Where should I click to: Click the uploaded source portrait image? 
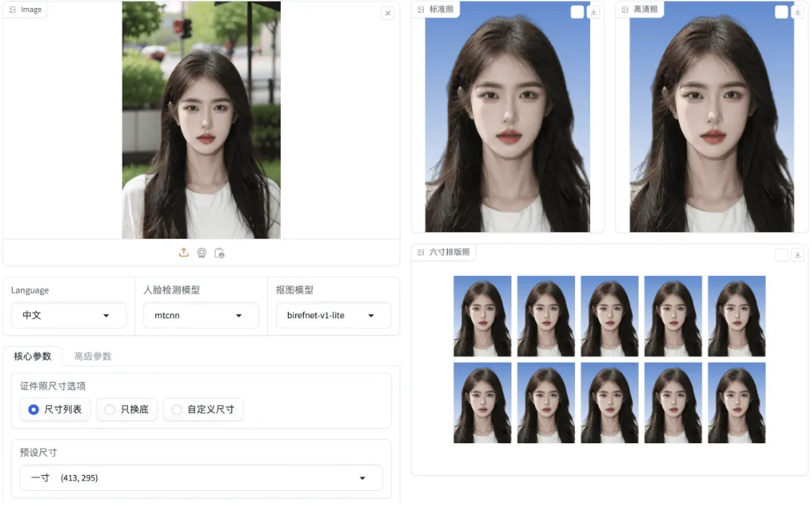click(201, 120)
